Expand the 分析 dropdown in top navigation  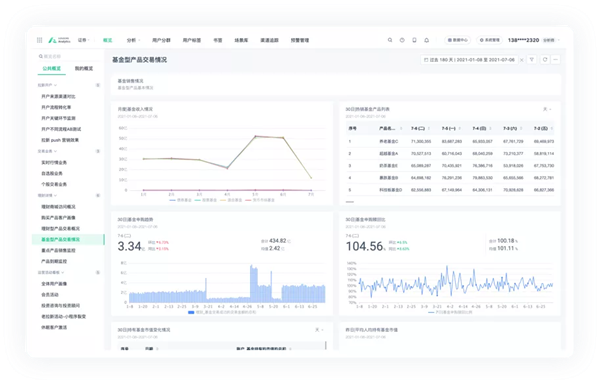coord(133,40)
